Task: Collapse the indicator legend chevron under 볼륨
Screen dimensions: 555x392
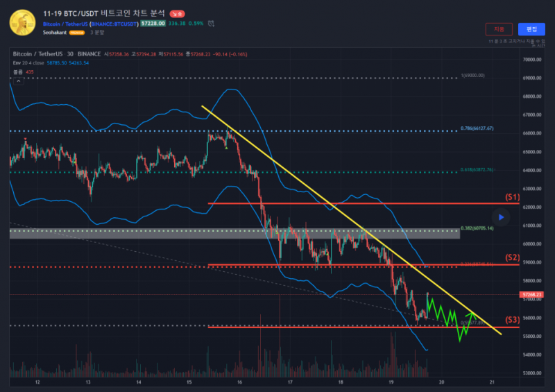Action: [x=17, y=80]
